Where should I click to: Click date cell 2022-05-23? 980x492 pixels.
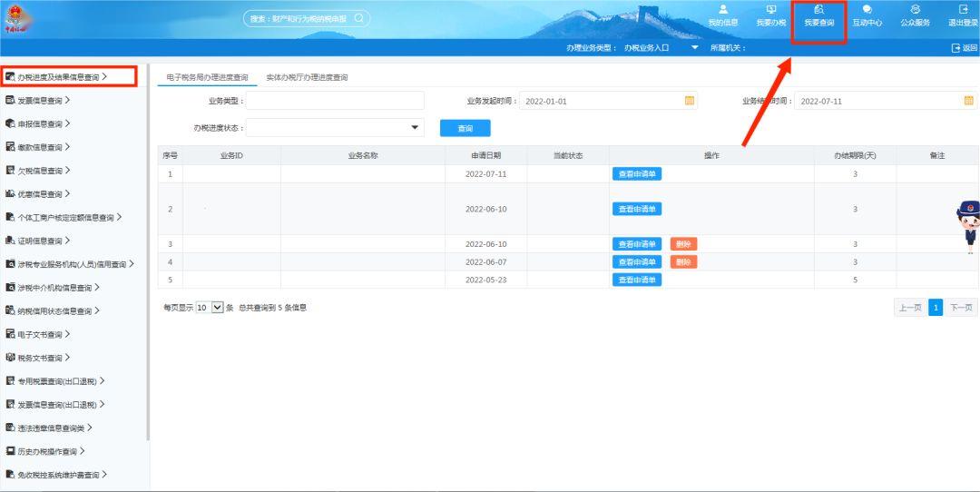[x=485, y=280]
